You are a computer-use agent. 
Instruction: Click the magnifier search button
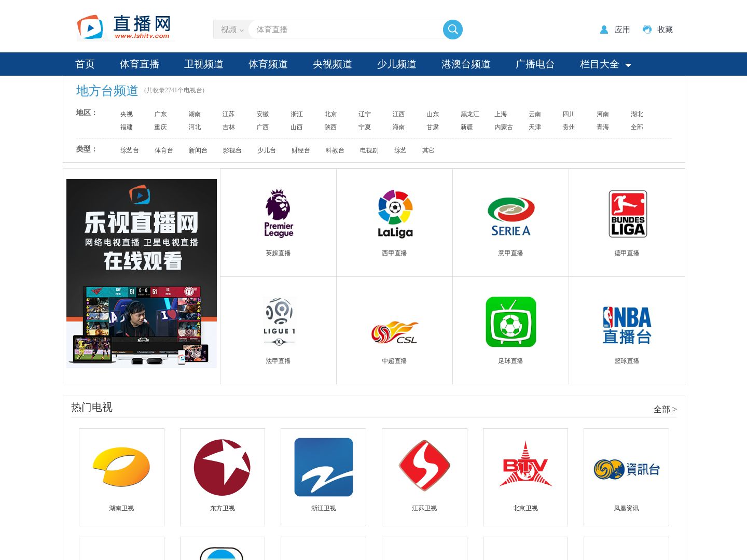[x=453, y=30]
